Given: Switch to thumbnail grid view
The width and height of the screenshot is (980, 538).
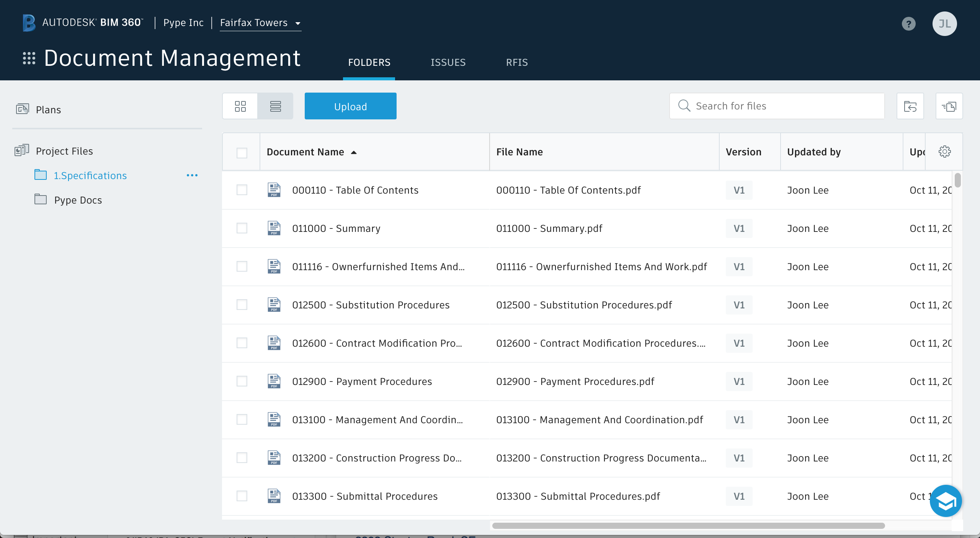Looking at the screenshot, I should pos(240,106).
